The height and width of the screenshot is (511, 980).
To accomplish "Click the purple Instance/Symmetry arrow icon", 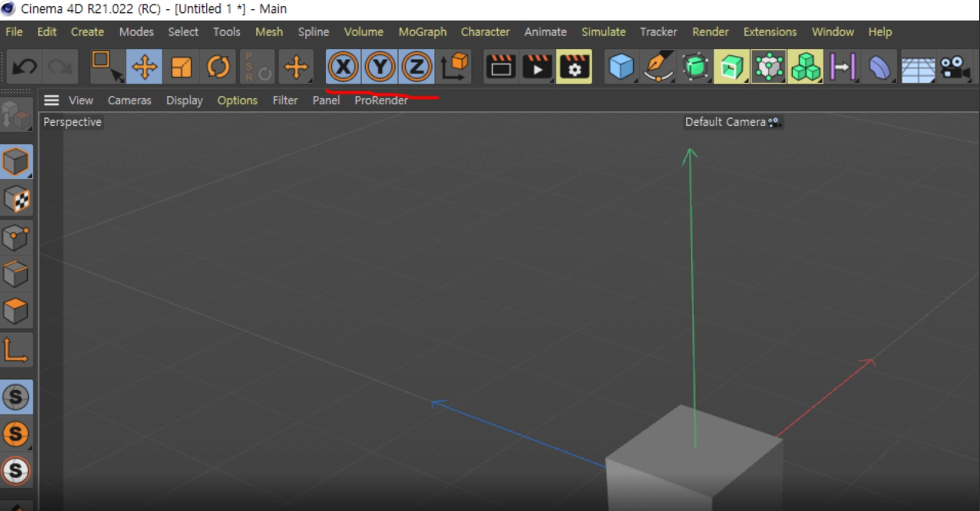I will 842,66.
